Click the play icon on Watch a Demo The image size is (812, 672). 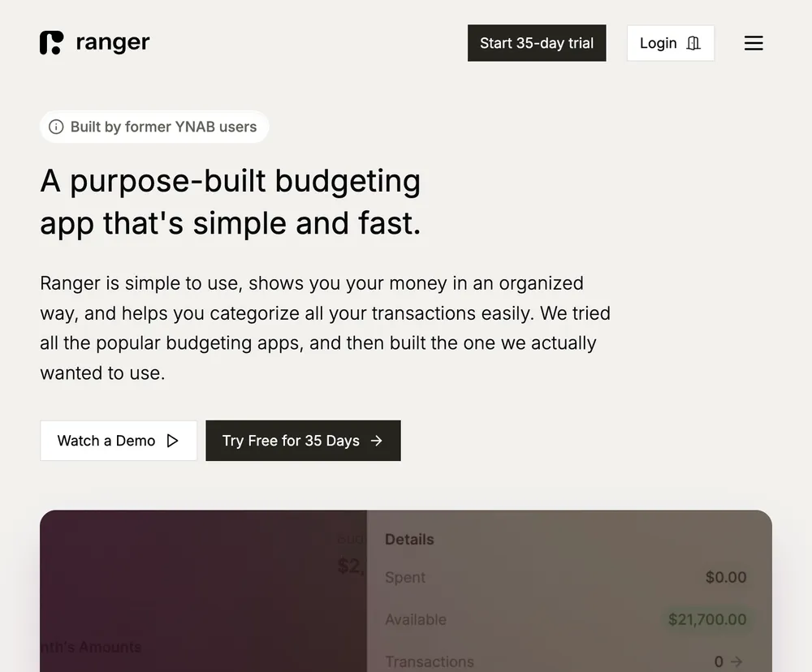[x=172, y=441]
